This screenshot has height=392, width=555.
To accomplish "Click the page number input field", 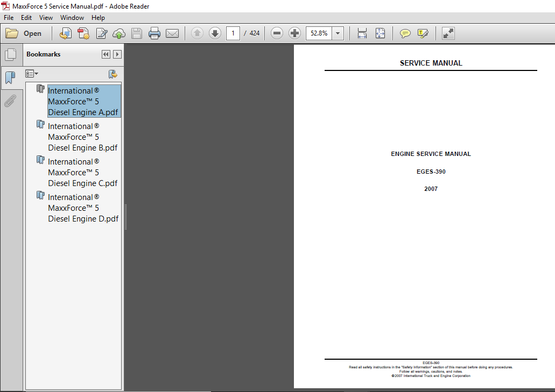I will (233, 33).
